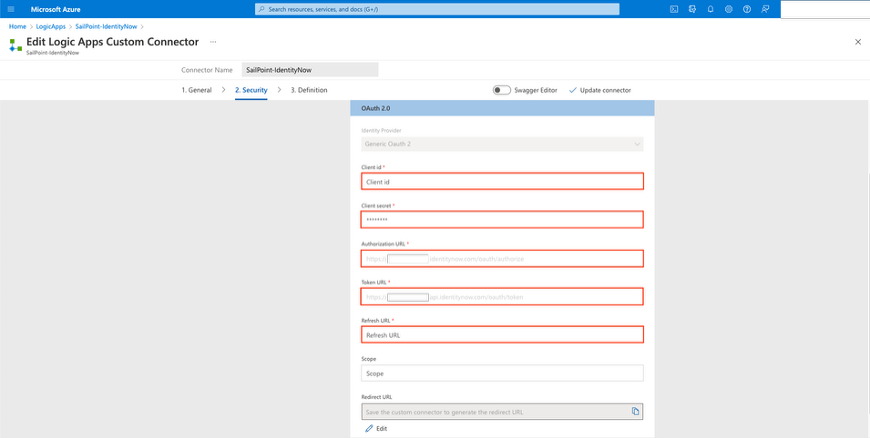Click the Microsoft Azure logo text
870x438 pixels.
(55, 9)
